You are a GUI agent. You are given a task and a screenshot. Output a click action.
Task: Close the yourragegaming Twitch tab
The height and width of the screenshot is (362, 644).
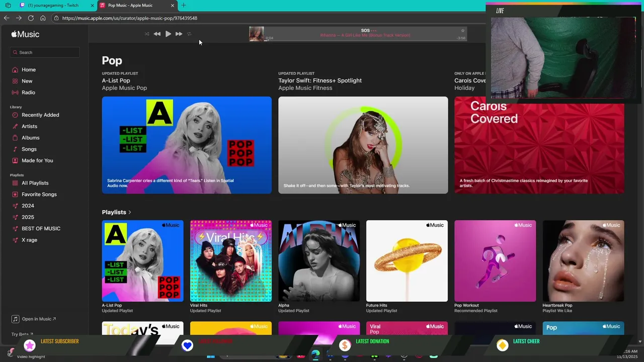92,6
